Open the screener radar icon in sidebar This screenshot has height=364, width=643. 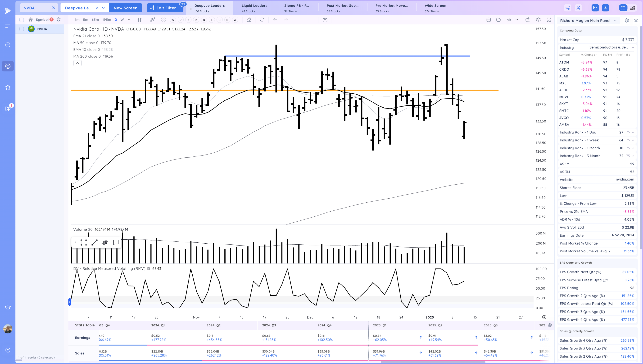pyautogui.click(x=8, y=66)
